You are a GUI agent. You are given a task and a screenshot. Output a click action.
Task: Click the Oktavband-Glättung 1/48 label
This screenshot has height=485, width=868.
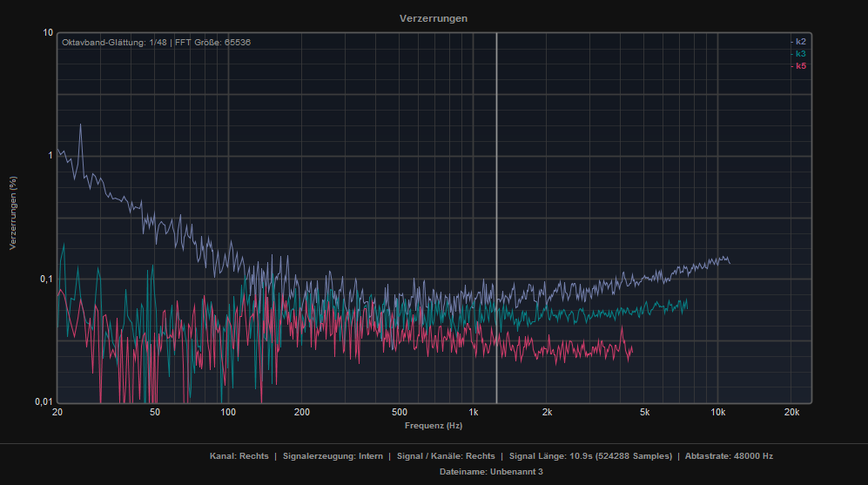tap(113, 43)
